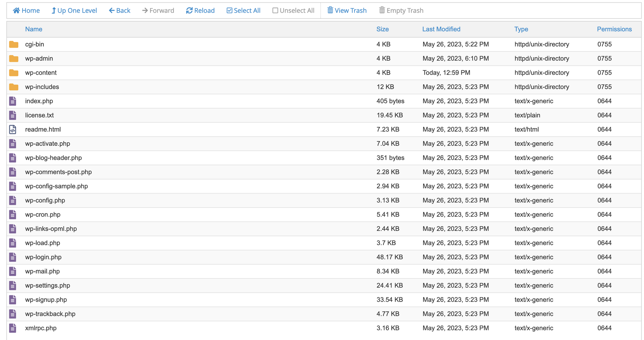Click the wp-content folder icon
This screenshot has height=340, width=644.
14,73
